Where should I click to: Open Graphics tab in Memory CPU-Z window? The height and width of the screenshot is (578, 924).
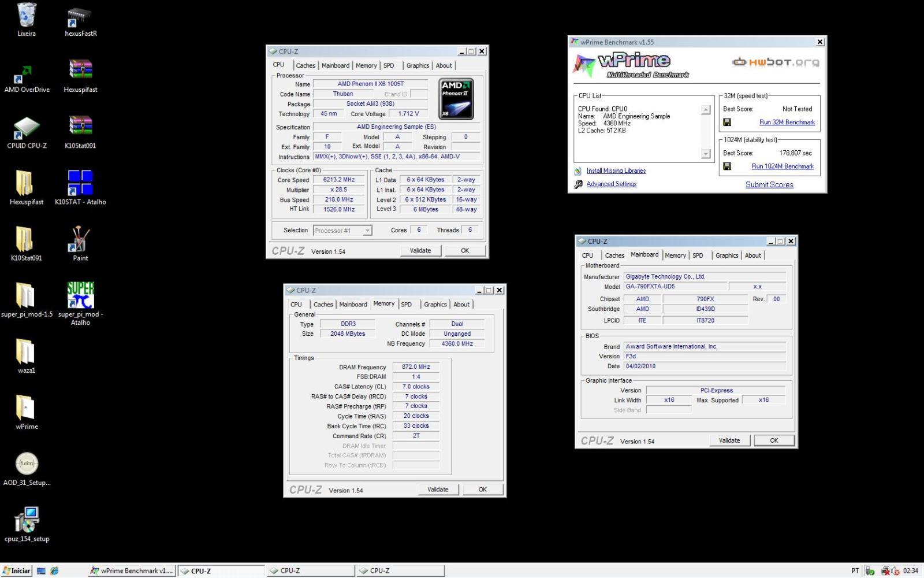[435, 305]
